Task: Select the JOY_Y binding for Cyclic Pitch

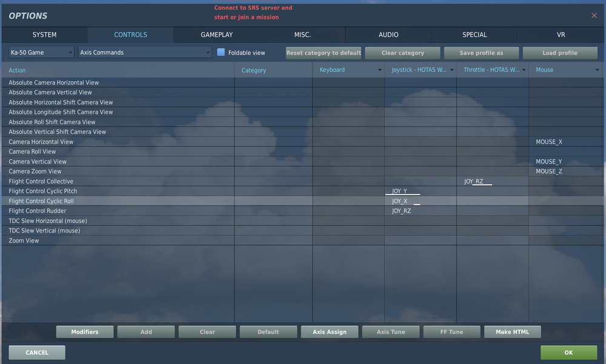Action: [x=399, y=191]
